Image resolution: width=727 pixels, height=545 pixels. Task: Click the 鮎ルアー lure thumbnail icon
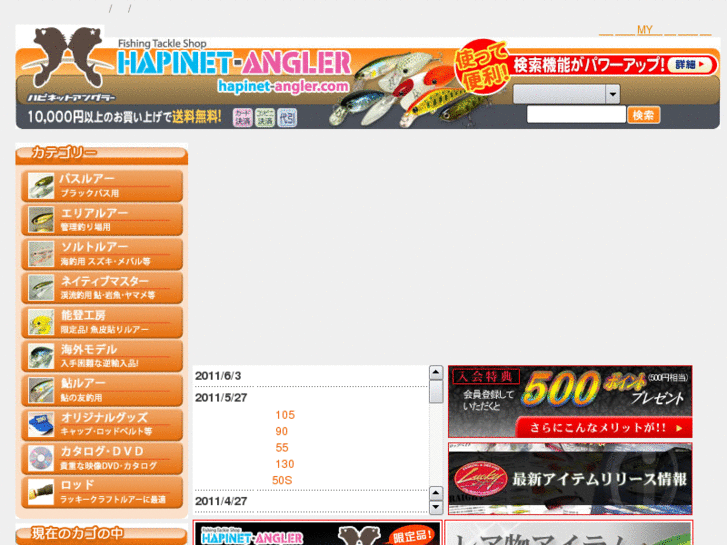coord(41,390)
